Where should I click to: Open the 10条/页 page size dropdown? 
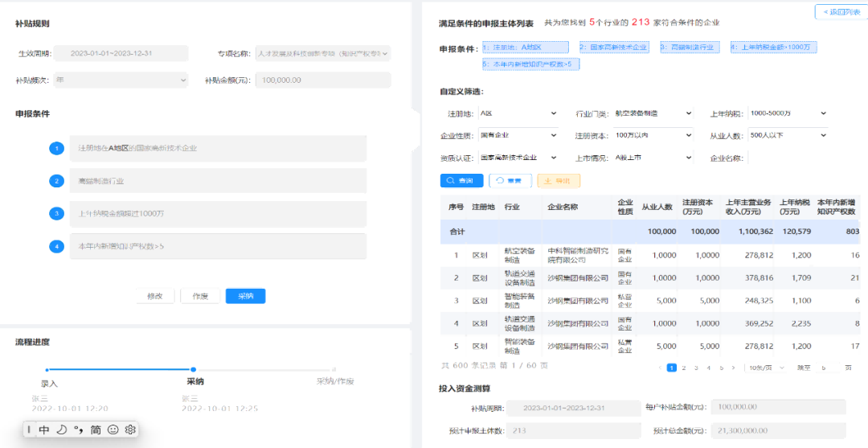tap(764, 368)
